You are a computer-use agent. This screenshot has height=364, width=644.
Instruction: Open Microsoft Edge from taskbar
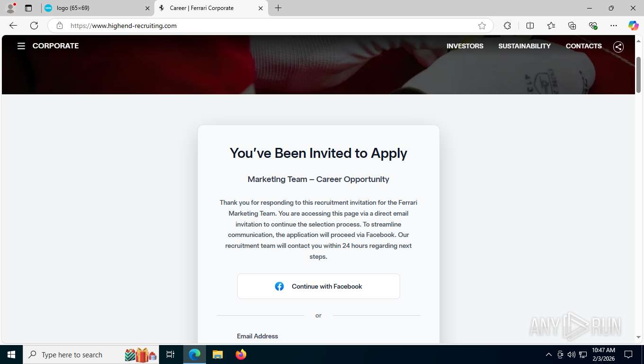(x=195, y=355)
